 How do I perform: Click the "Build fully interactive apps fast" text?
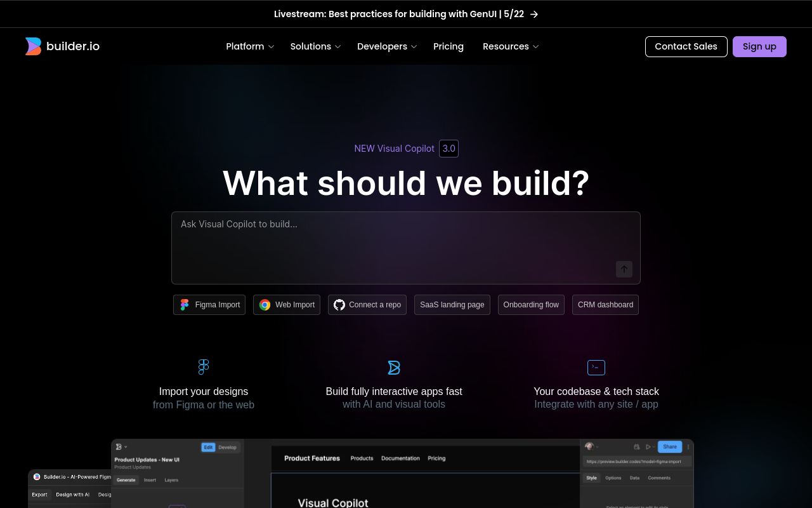click(x=394, y=391)
